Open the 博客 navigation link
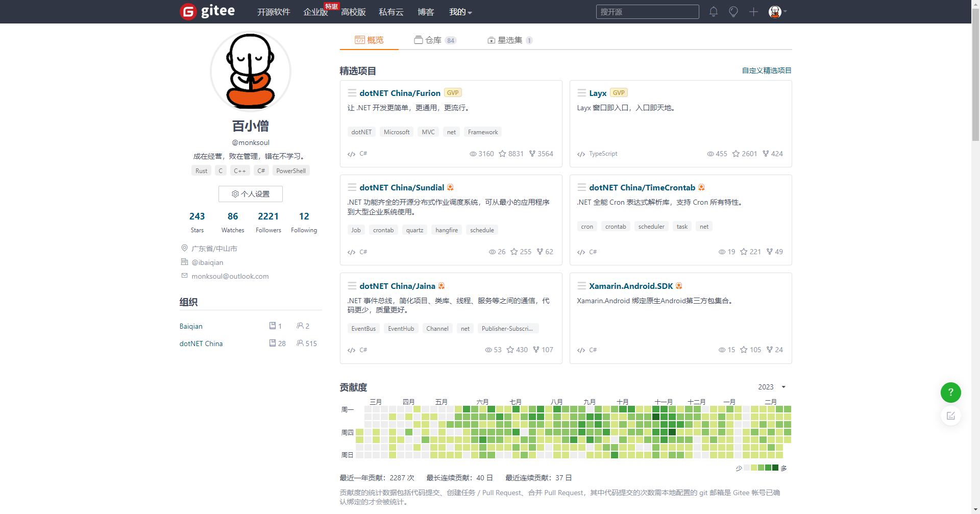Screen dimensions: 980x514 (426, 12)
